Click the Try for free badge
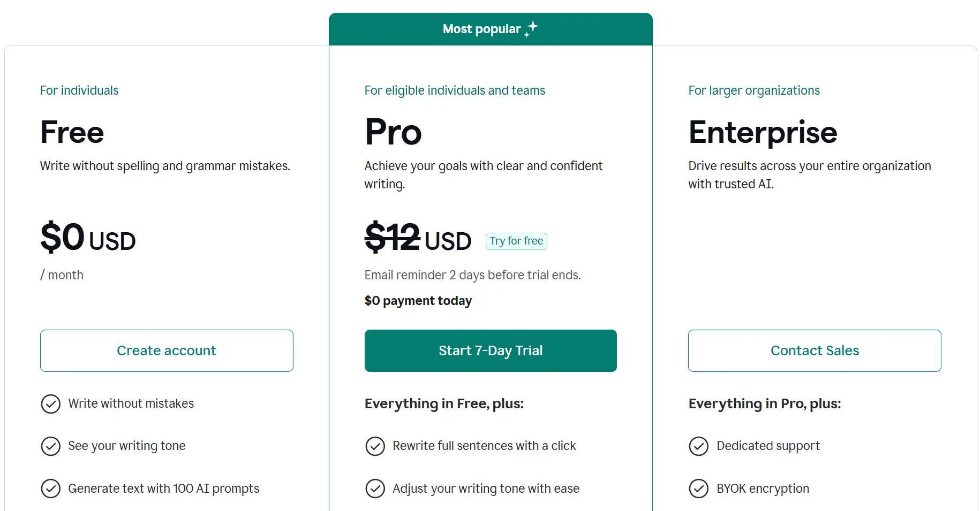980x511 pixels. coord(516,241)
